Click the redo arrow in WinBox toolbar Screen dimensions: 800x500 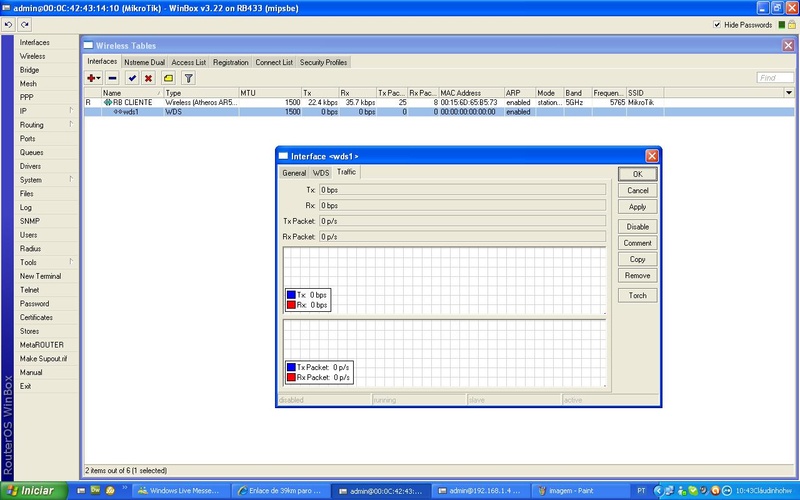pyautogui.click(x=24, y=24)
